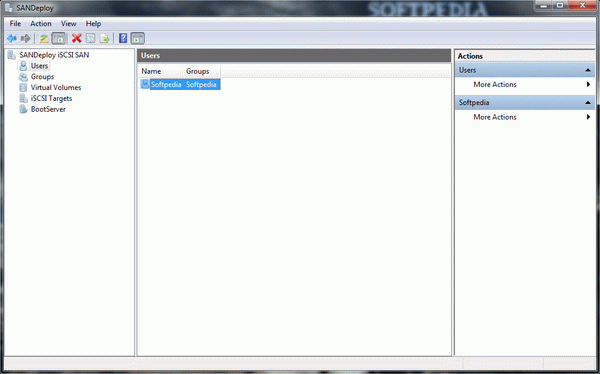
Task: Sort by the Name column header
Action: [161, 71]
